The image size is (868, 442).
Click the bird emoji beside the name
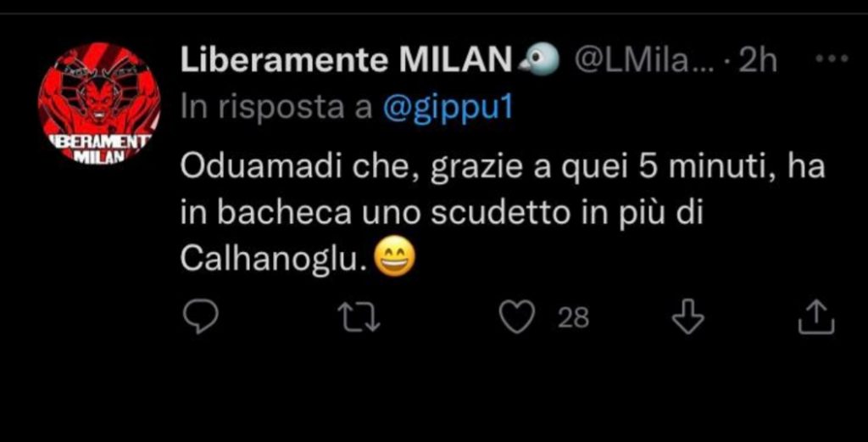(541, 61)
